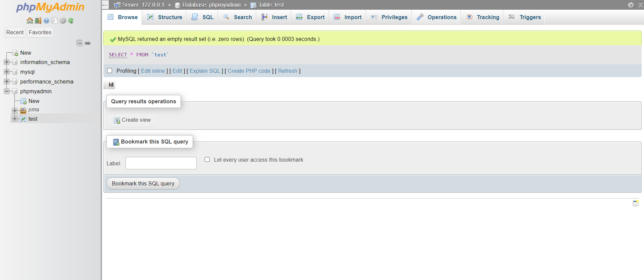Click the Database phpmyadmin breadcrumb

pos(211,5)
